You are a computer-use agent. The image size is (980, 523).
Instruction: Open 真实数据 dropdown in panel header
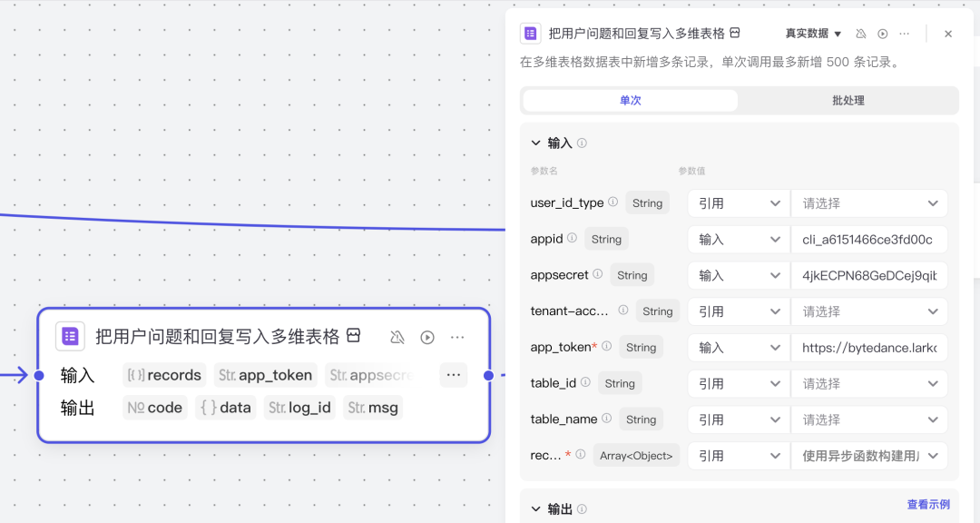(x=813, y=34)
